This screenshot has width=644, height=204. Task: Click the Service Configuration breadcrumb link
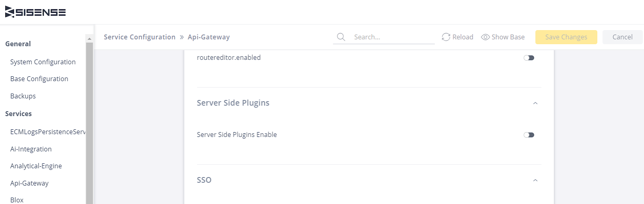[x=140, y=37]
